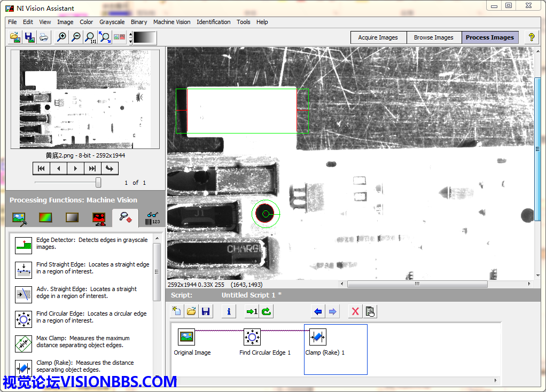Click the Open Image toolbar icon
546x392 pixels.
point(15,37)
